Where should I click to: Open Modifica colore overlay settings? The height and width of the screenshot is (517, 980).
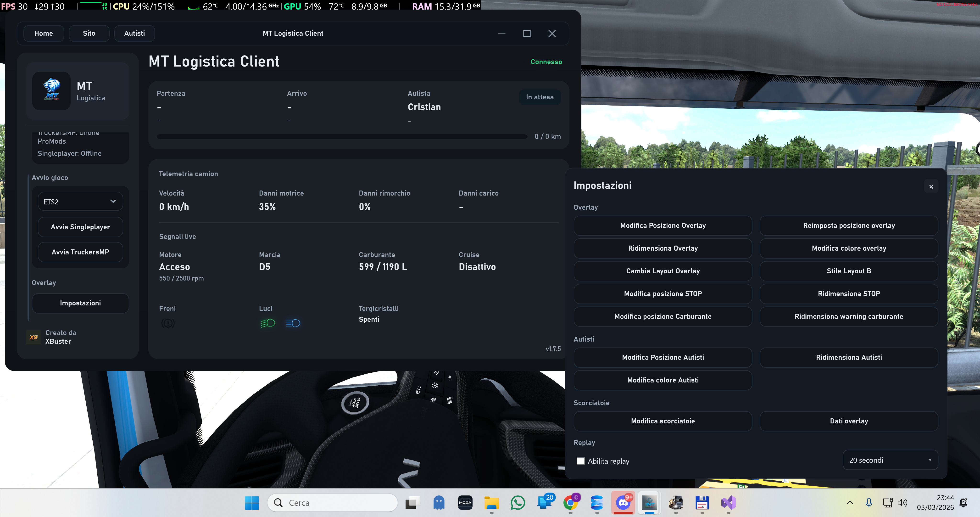[849, 248]
